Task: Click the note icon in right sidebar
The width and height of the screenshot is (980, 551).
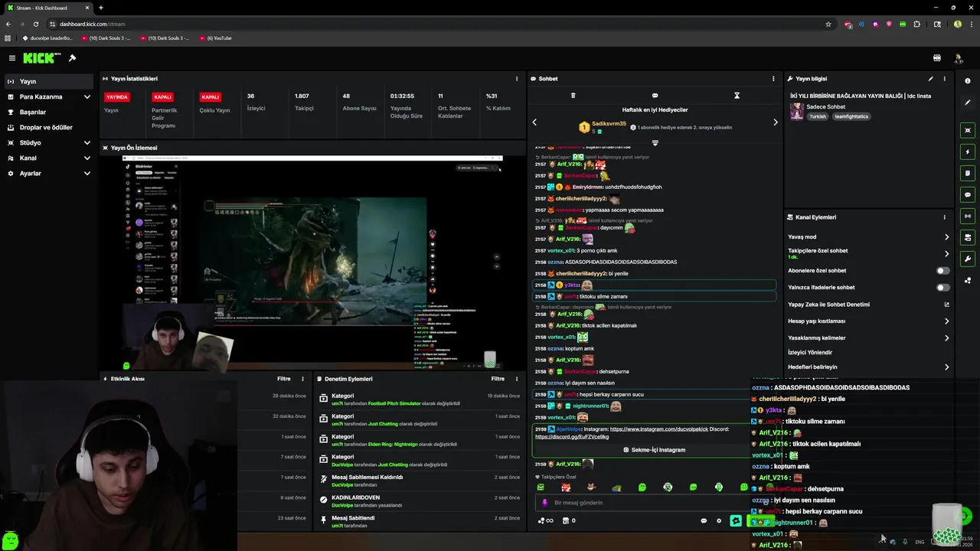Action: (x=968, y=173)
